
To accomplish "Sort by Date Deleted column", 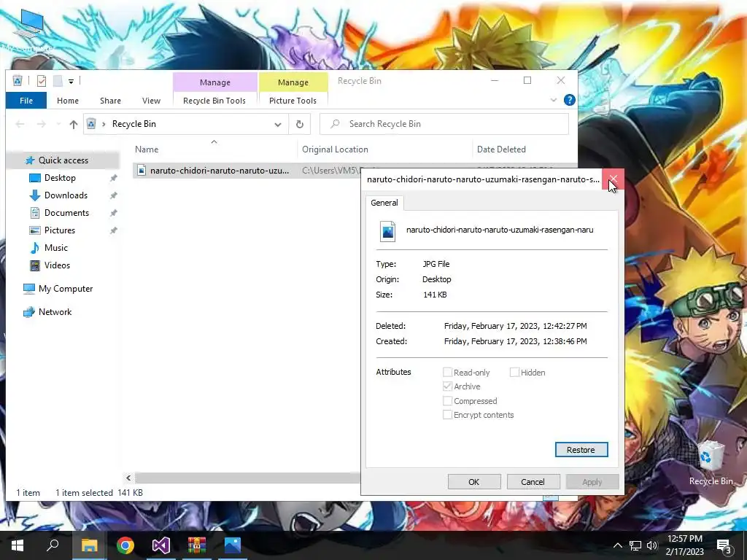I will point(501,149).
